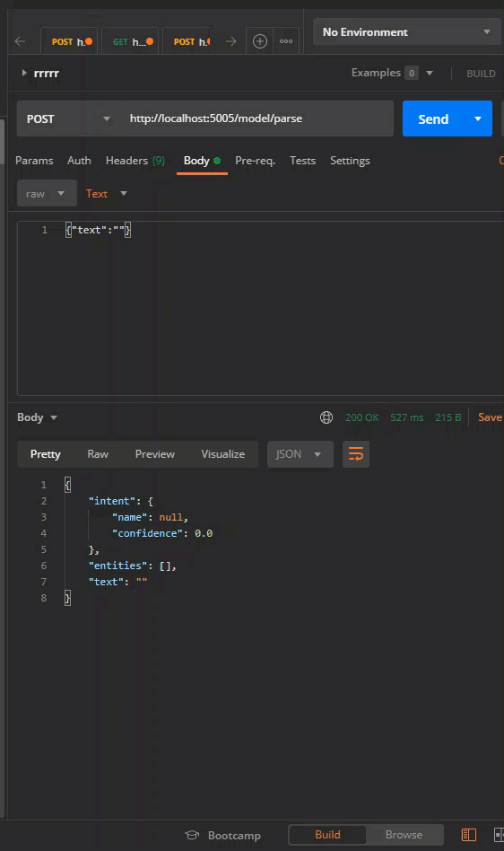The height and width of the screenshot is (851, 504).
Task: Select the Raw response view tab
Action: click(98, 453)
